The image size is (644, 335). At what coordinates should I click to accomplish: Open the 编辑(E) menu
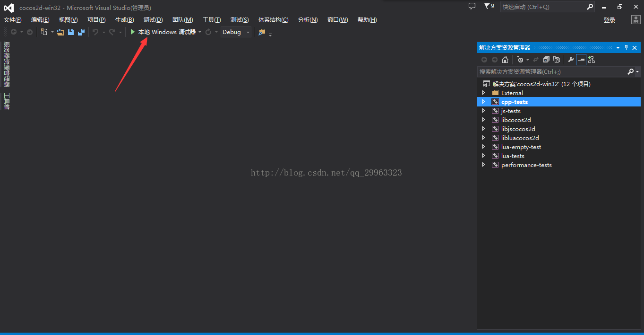(x=40, y=20)
